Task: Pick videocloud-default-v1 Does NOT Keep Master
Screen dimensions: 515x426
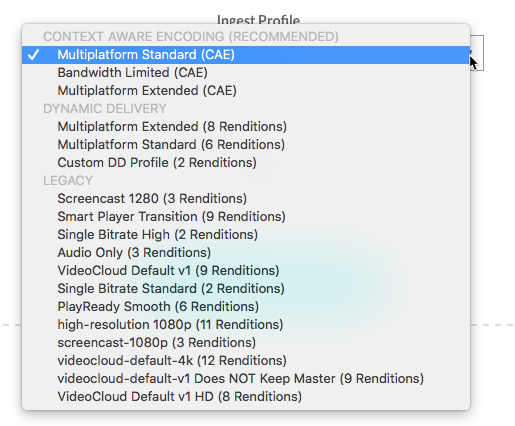Action: point(246,379)
